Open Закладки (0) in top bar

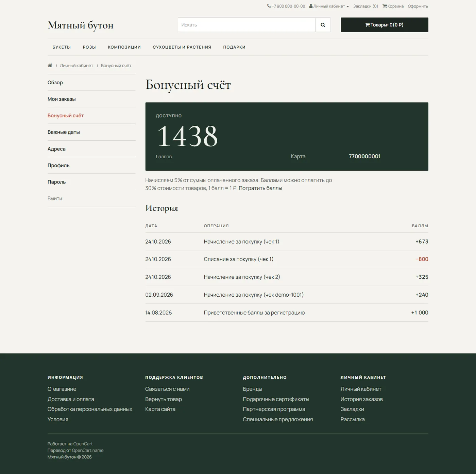click(365, 6)
